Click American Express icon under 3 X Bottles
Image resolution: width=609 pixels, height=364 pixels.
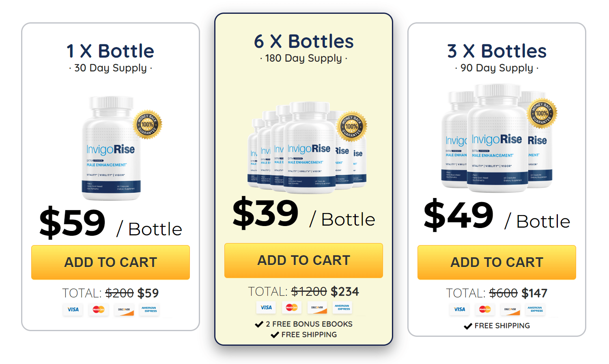535,310
